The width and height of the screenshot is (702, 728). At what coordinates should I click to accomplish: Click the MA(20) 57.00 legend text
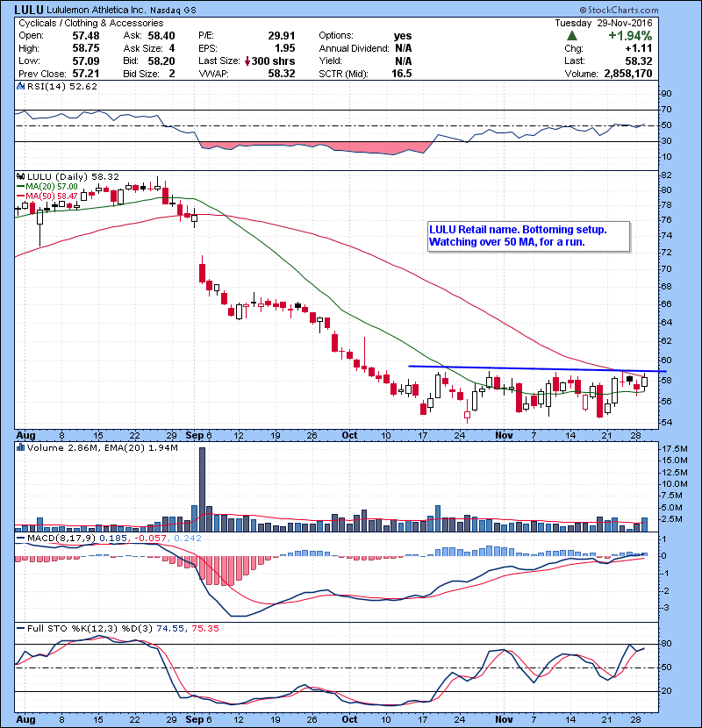click(x=52, y=187)
